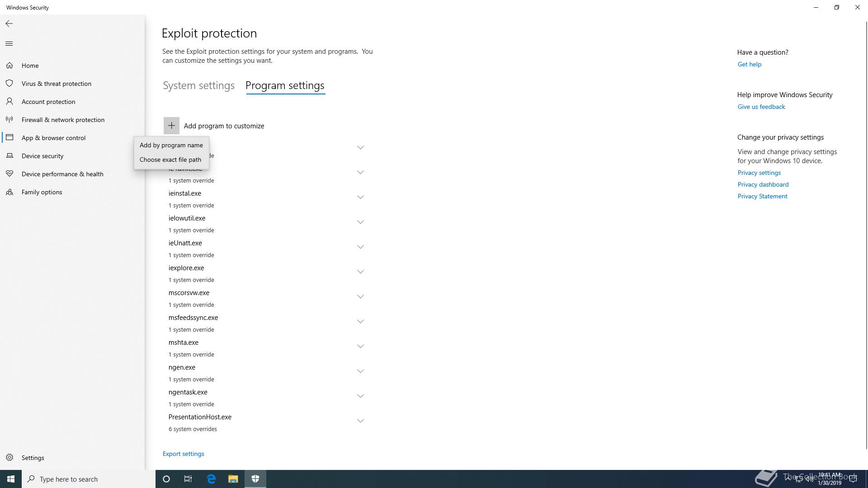This screenshot has width=868, height=488.
Task: Click Give us feedback link
Action: pos(761,107)
